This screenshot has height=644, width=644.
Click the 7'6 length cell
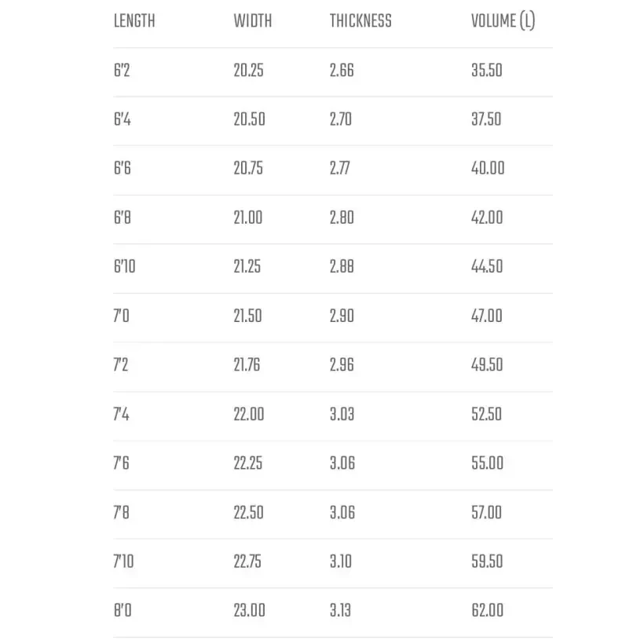point(121,463)
